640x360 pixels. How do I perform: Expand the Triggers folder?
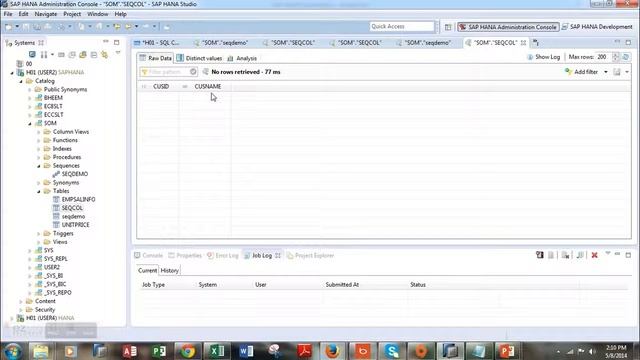(x=39, y=233)
